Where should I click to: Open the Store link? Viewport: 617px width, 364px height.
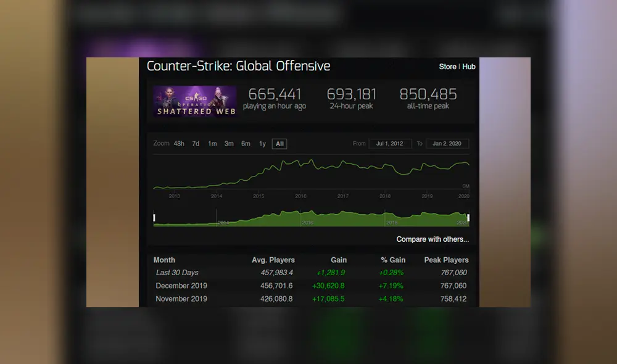pos(447,67)
